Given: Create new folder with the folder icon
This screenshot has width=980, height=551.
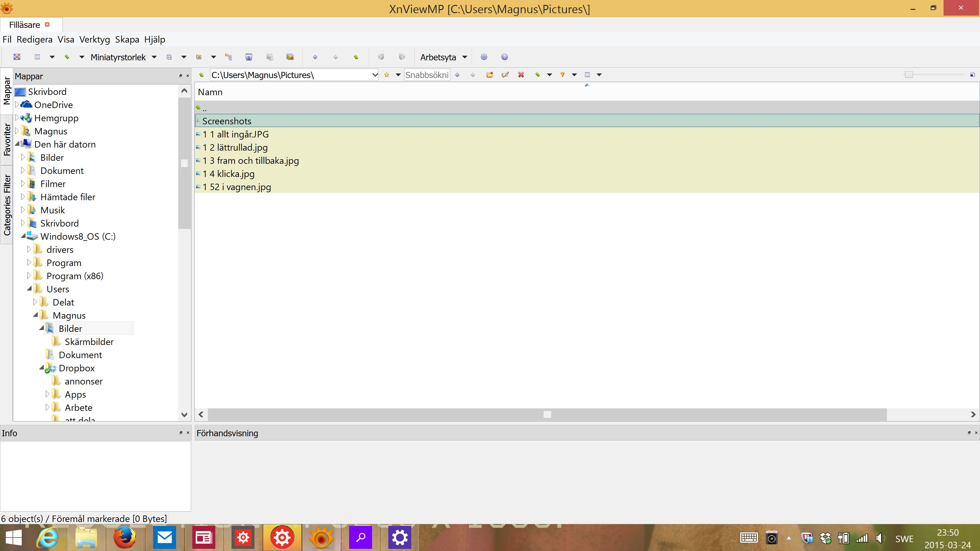Looking at the screenshot, I should [x=490, y=75].
